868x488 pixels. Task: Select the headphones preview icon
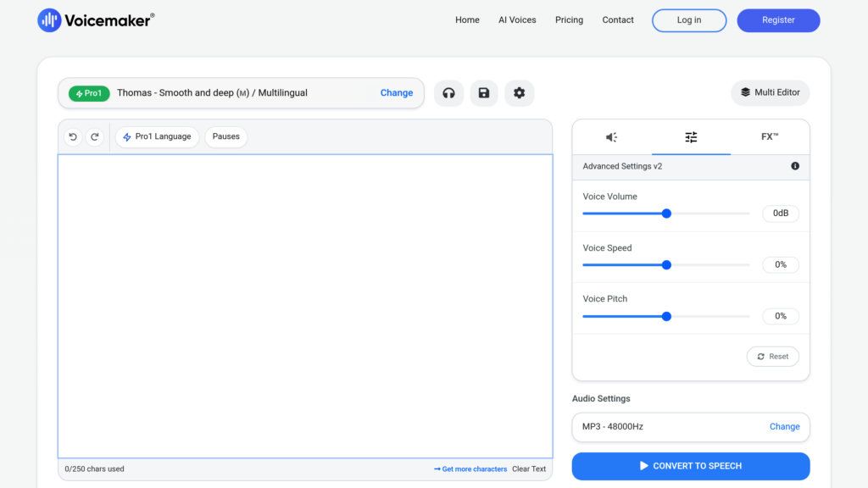click(448, 93)
